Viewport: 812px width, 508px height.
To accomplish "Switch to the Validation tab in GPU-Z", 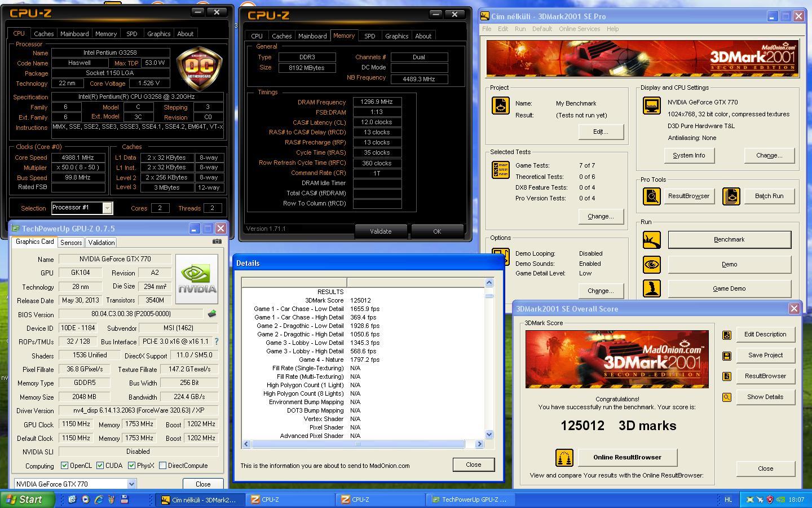I will pos(101,243).
